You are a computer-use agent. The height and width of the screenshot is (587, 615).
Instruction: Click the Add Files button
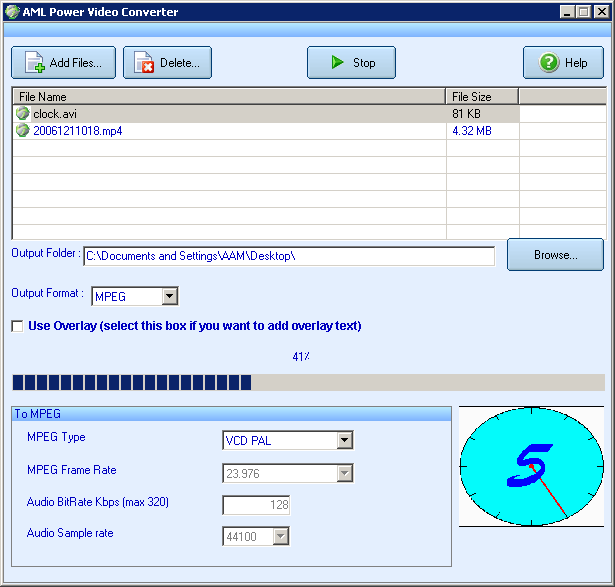tap(64, 63)
